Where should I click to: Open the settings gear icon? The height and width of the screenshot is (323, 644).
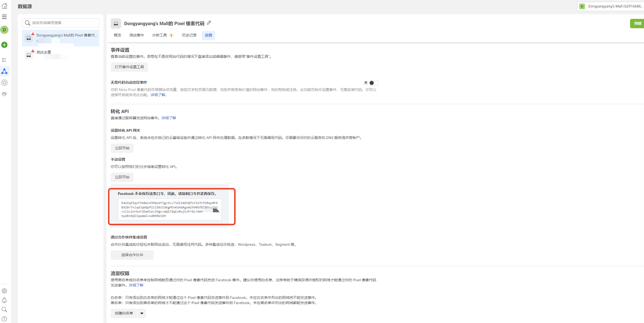[x=4, y=291]
